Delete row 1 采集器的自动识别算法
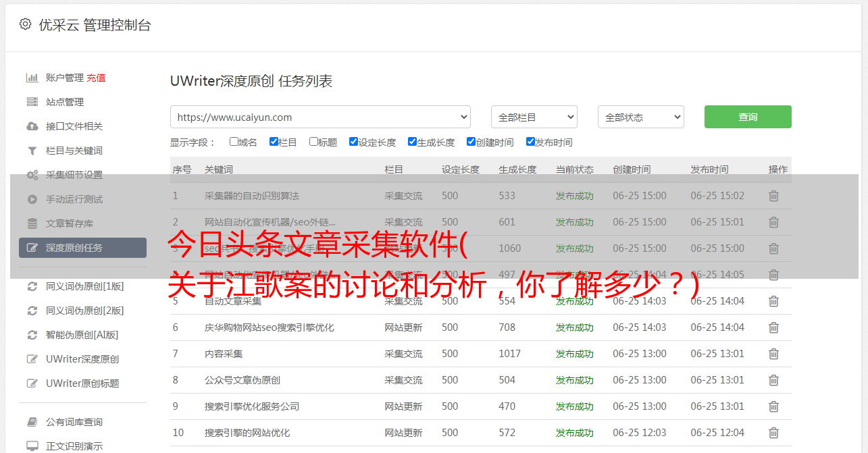The height and width of the screenshot is (453, 868). [774, 196]
